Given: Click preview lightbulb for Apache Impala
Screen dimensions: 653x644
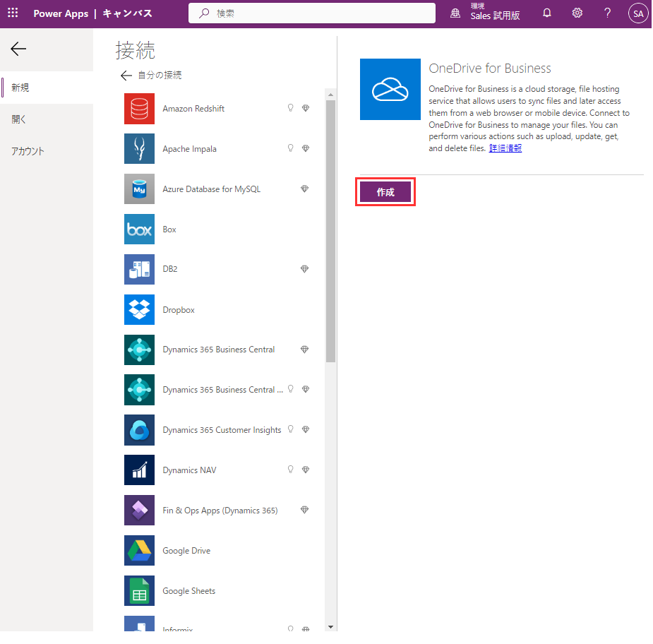Looking at the screenshot, I should coord(291,148).
